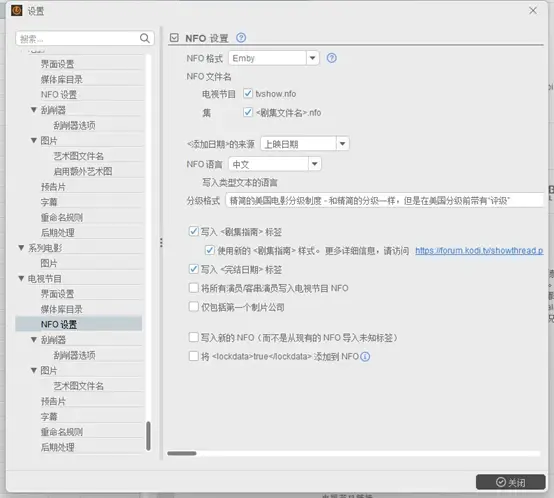This screenshot has height=498, width=554.
Task: Click the tinyMediaManager app icon in title bar
Action: click(x=17, y=11)
